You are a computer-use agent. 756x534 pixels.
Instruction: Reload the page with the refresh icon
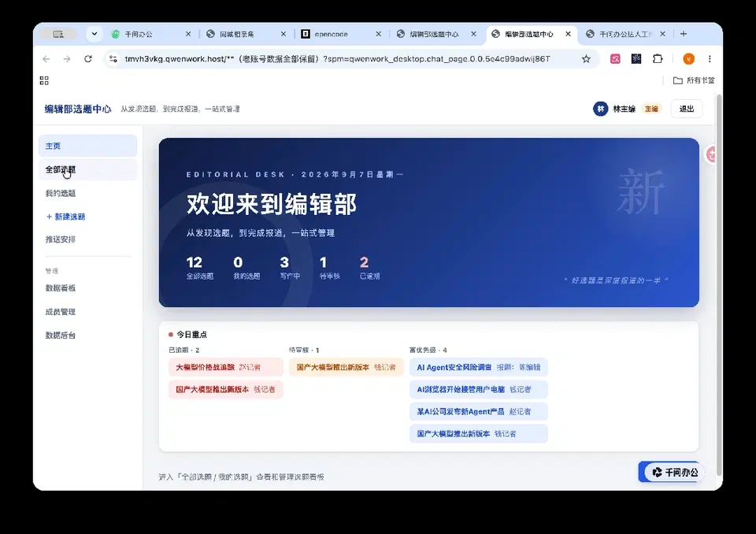click(87, 59)
